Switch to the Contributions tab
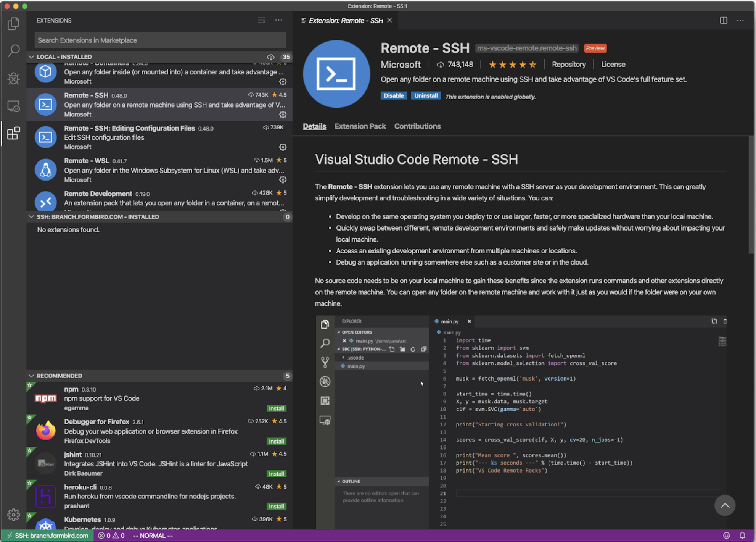756x542 pixels. (x=417, y=126)
